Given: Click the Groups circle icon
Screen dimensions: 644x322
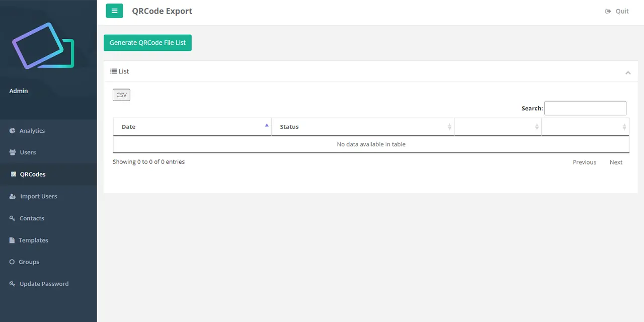Looking at the screenshot, I should pos(12,262).
